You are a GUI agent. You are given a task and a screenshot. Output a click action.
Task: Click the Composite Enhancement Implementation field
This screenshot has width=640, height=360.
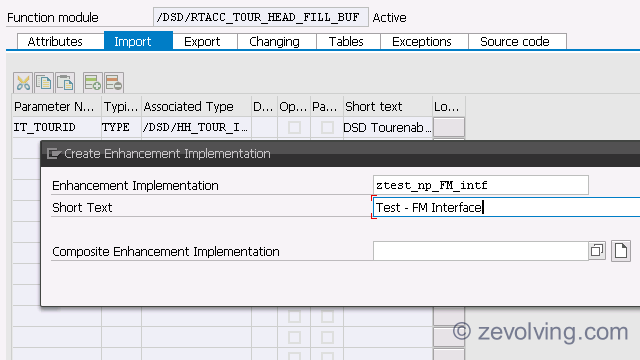(480, 251)
